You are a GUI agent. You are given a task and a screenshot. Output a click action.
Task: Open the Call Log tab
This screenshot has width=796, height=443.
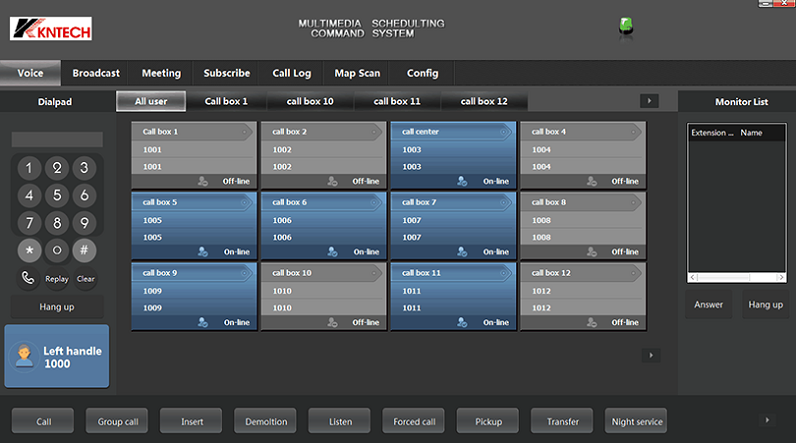coord(291,73)
